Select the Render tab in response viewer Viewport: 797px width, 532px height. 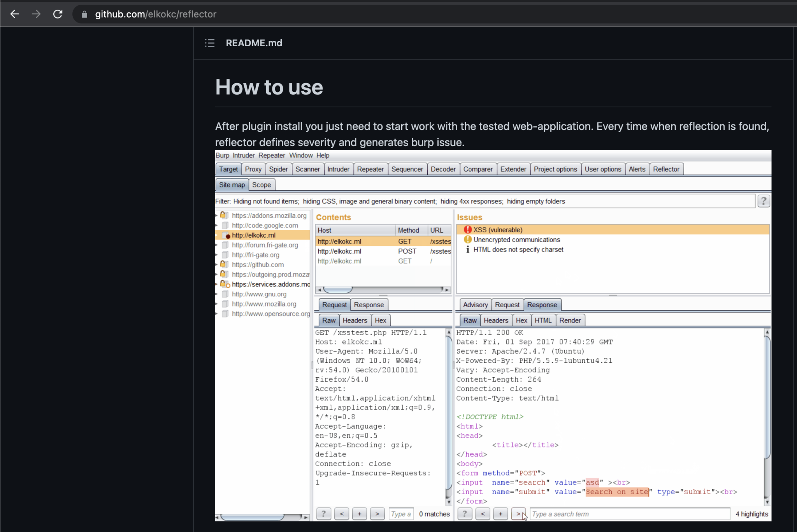coord(570,320)
